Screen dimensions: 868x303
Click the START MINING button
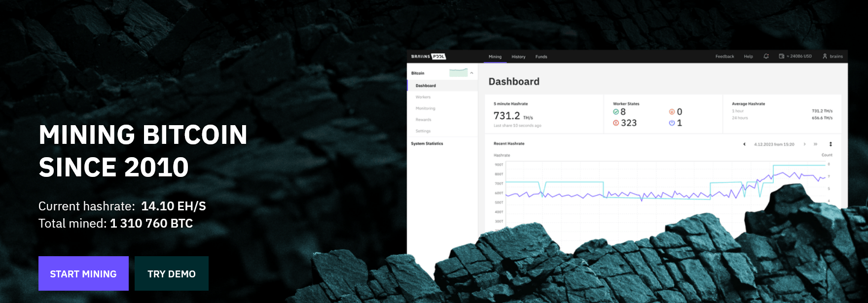83,273
